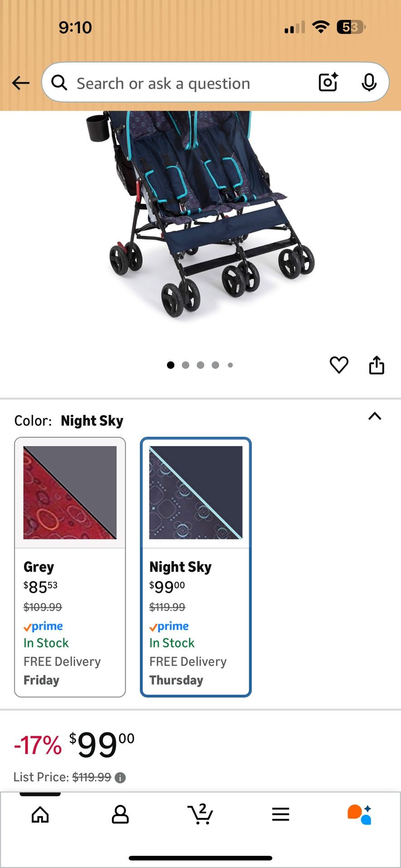
Task: Tap the crossed-out $119.99 list price
Action: click(91, 777)
